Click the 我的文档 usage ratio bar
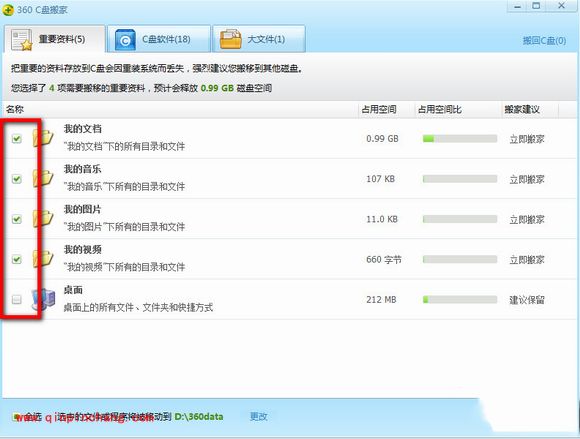The width and height of the screenshot is (580, 439). pos(460,139)
